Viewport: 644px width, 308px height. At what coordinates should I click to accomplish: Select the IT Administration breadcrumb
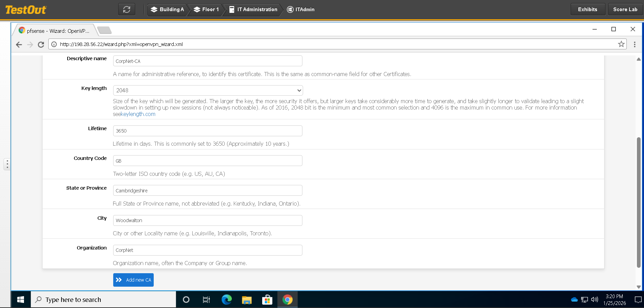pos(253,9)
